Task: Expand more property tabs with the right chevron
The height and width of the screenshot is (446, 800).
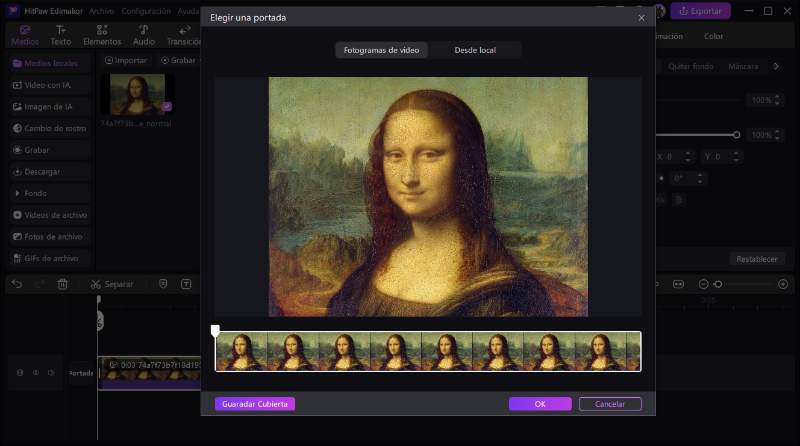Action: click(x=776, y=66)
